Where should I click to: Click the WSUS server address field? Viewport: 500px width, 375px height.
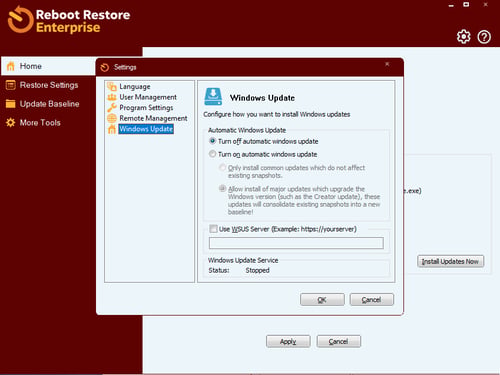(x=296, y=243)
